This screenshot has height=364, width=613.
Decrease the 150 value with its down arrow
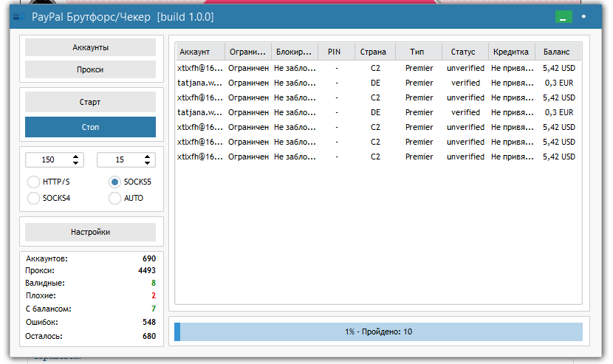pyautogui.click(x=76, y=162)
